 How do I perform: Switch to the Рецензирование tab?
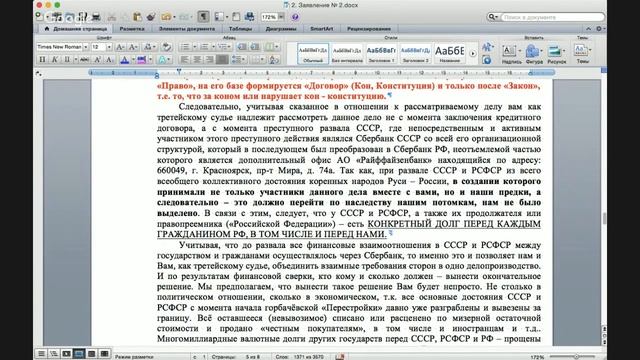[x=369, y=29]
